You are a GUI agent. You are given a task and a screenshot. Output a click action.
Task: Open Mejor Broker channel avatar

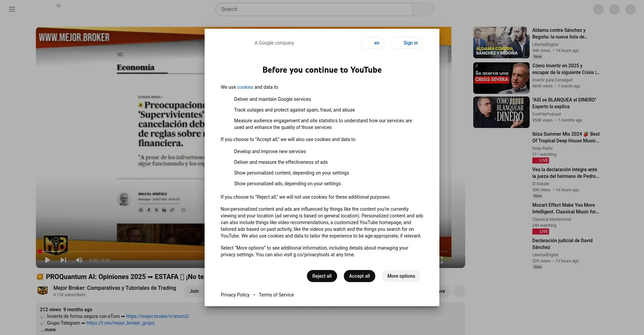(x=43, y=291)
